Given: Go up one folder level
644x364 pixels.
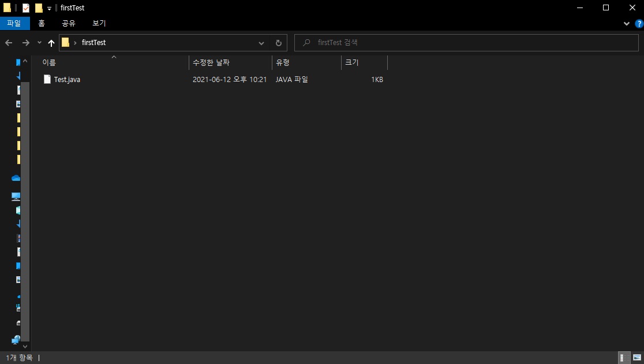Looking at the screenshot, I should (51, 43).
